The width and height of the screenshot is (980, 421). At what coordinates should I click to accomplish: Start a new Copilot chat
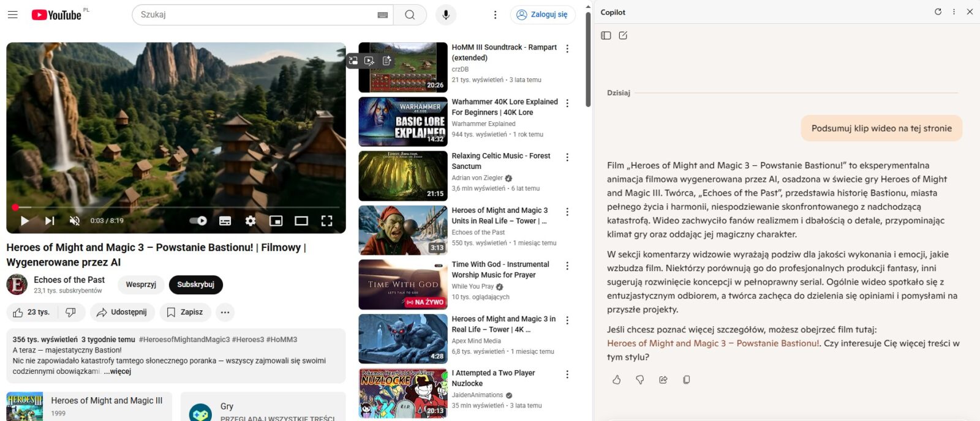pyautogui.click(x=623, y=35)
